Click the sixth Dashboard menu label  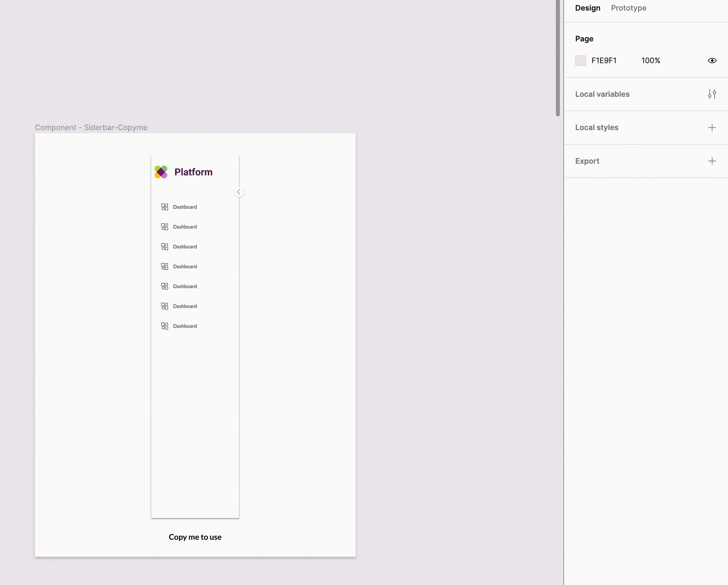point(185,307)
